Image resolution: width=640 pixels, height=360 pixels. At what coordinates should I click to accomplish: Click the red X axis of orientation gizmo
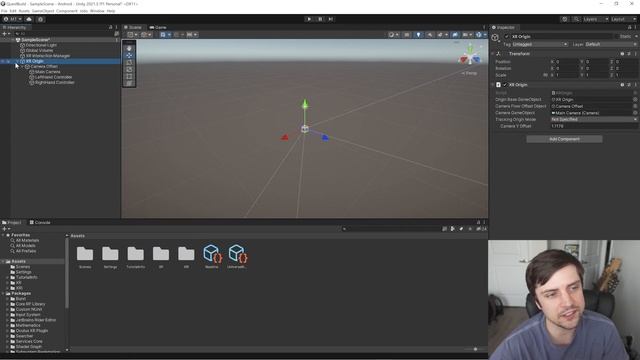tap(464, 60)
